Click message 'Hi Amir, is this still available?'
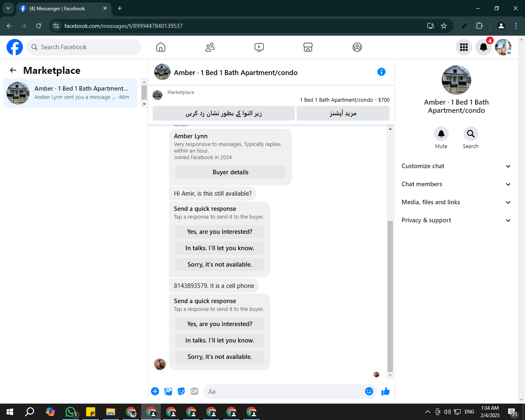 coord(213,194)
